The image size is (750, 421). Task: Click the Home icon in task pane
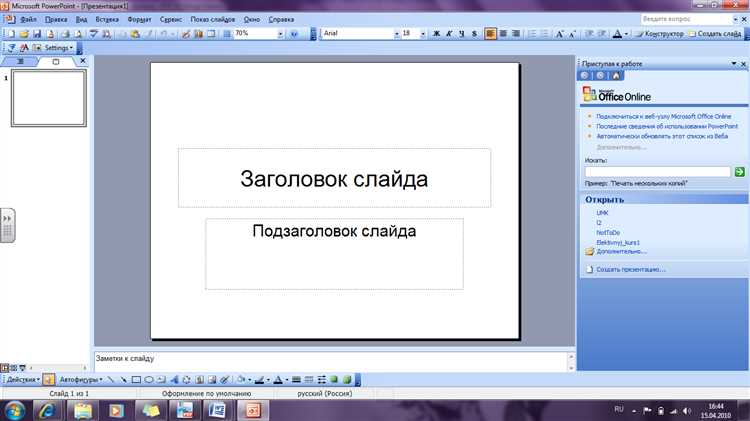617,76
